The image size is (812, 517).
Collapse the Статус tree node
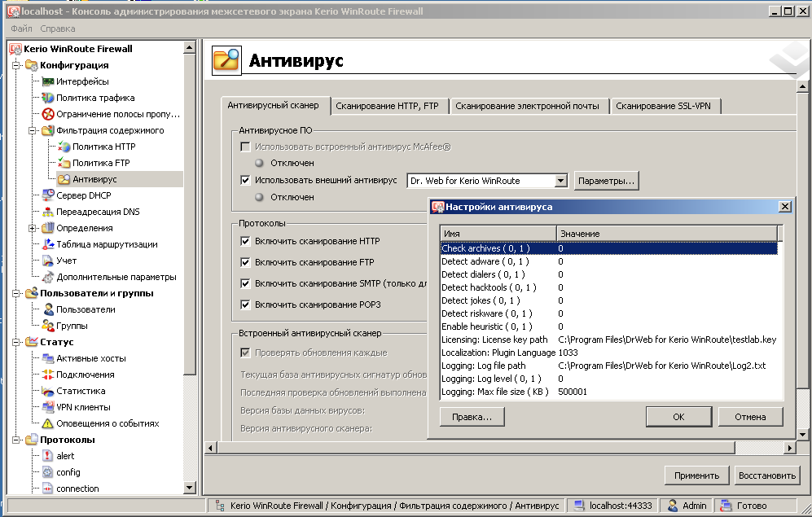(16, 342)
